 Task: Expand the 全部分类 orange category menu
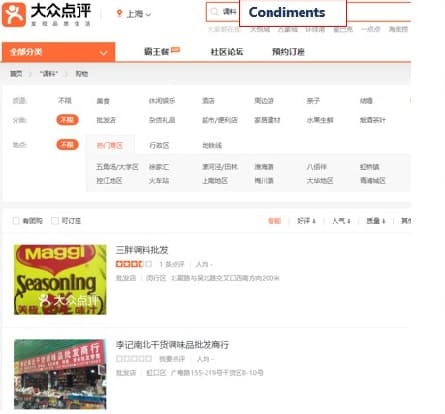(x=58, y=52)
